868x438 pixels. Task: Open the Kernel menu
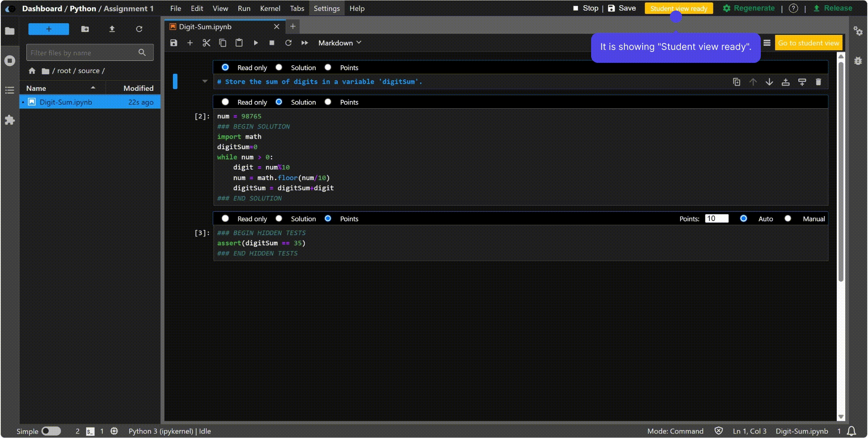[x=270, y=9]
